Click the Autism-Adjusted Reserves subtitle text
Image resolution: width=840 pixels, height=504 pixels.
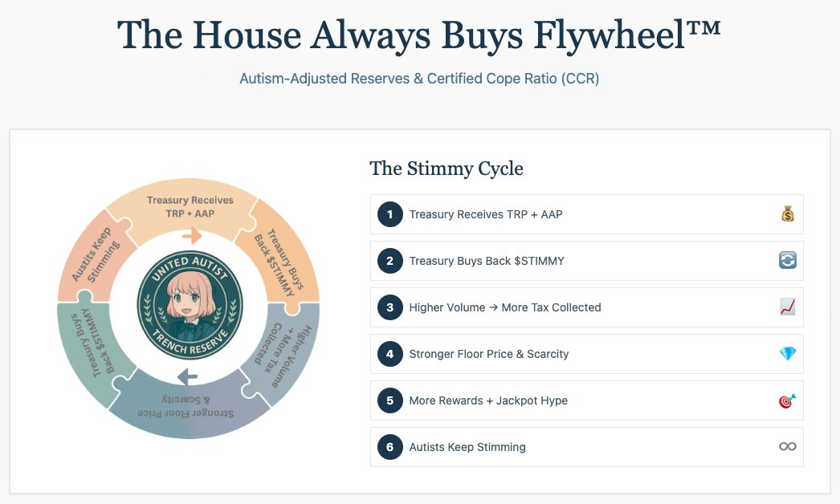click(x=419, y=79)
